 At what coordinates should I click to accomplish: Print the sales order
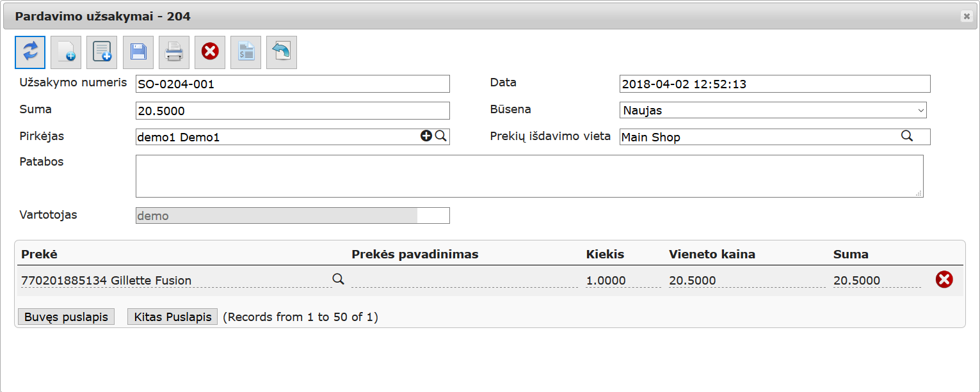(x=174, y=52)
